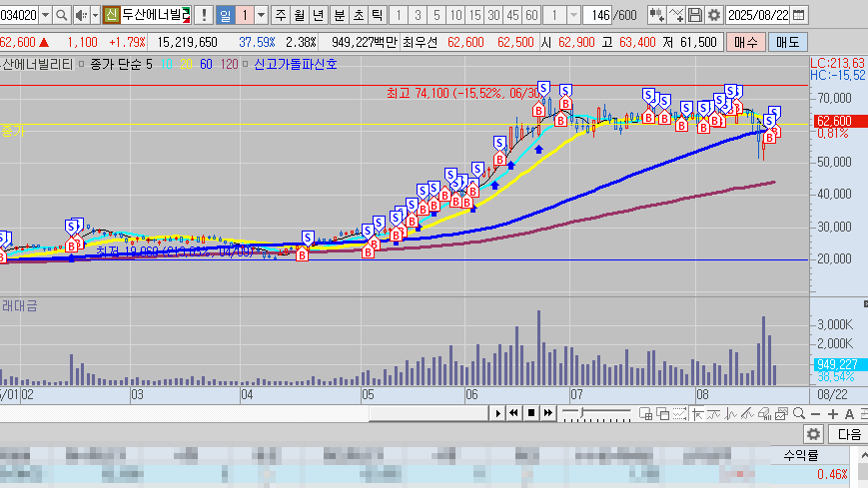
Task: Open the dropdown arrow beside speaker icon
Action: point(95,15)
